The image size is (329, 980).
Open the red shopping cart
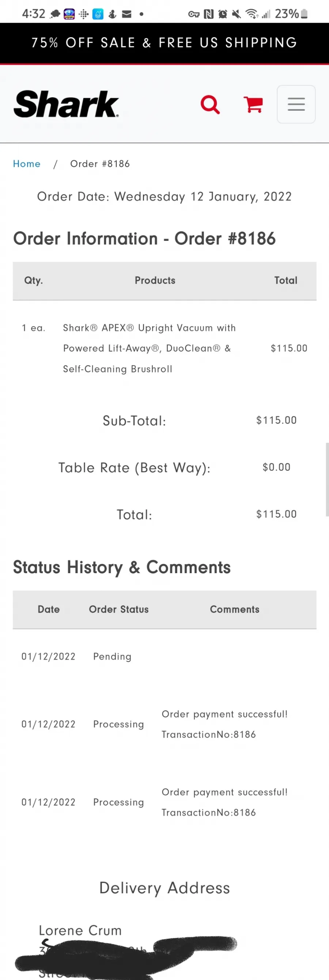(x=253, y=104)
